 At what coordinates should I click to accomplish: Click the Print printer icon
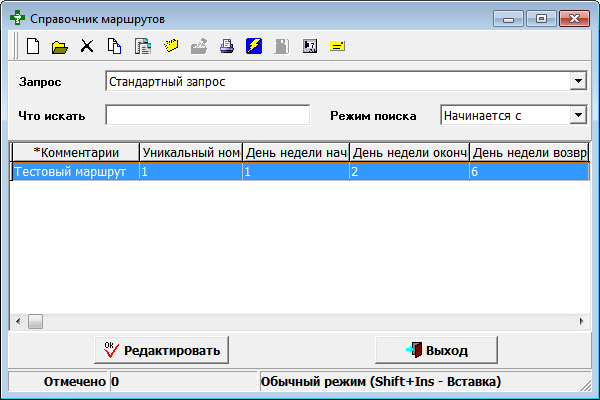(x=227, y=46)
